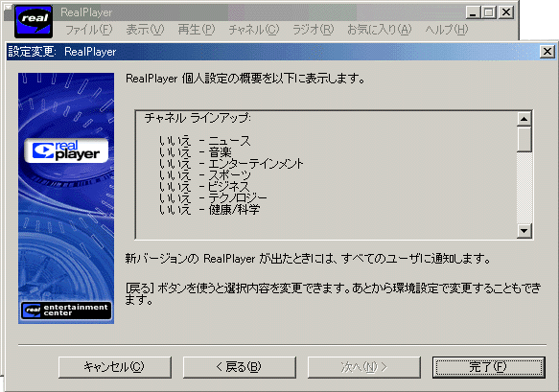559x392 pixels.
Task: Finish setup with the 完了(F) button
Action: pos(489,367)
